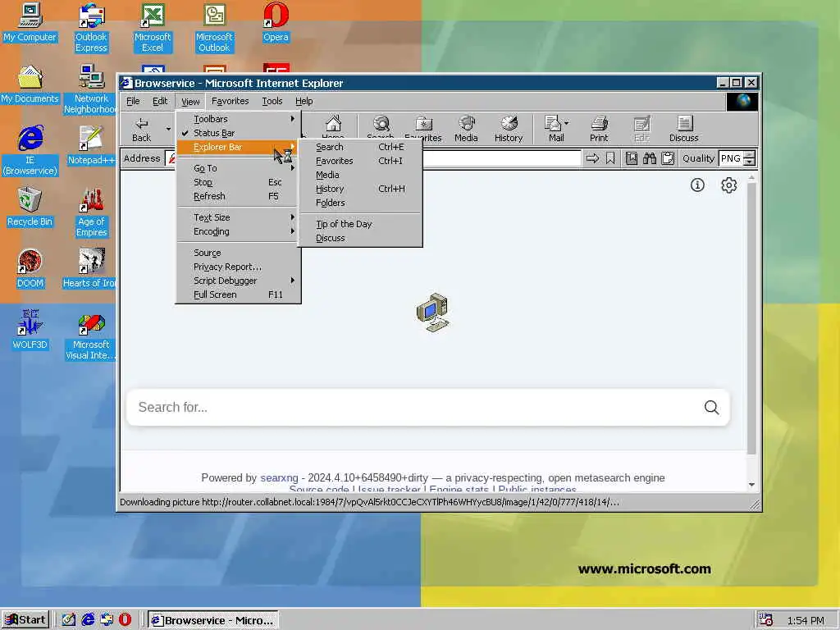Screen dimensions: 840x630
Task: Open Age of Empires desktop shortcut
Action: (91, 212)
